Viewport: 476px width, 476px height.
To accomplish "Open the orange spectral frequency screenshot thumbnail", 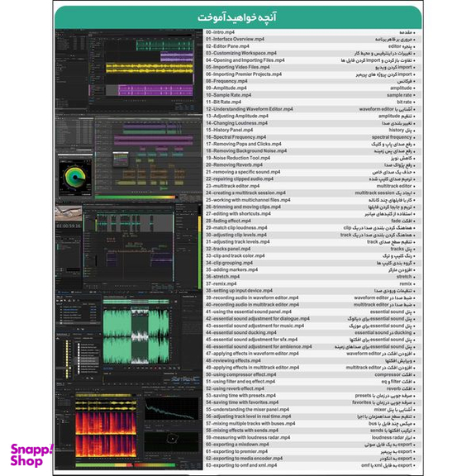I will [129, 428].
